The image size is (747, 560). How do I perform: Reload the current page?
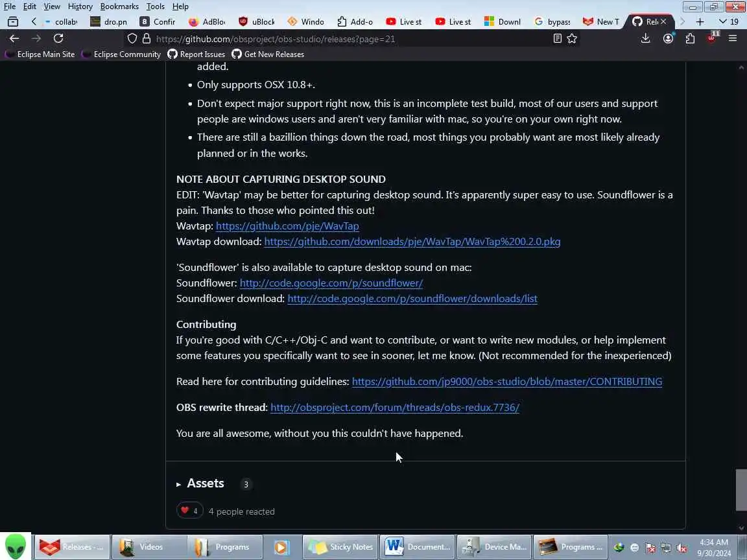pos(58,39)
